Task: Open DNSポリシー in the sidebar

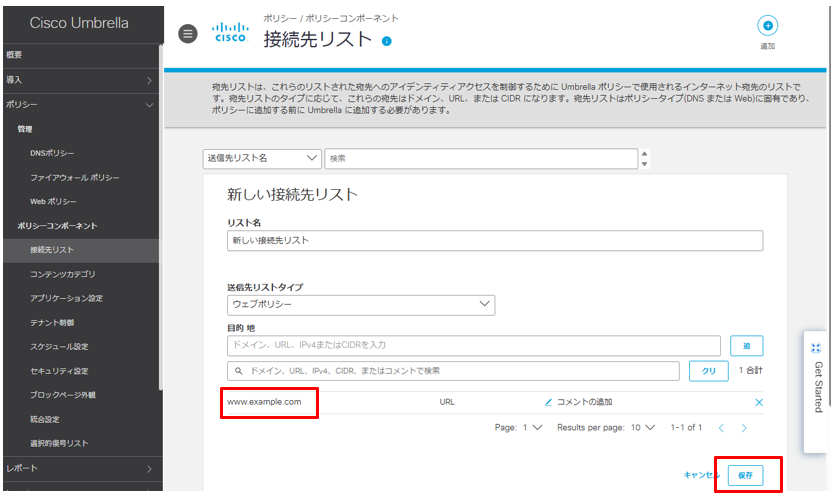Action: (52, 153)
